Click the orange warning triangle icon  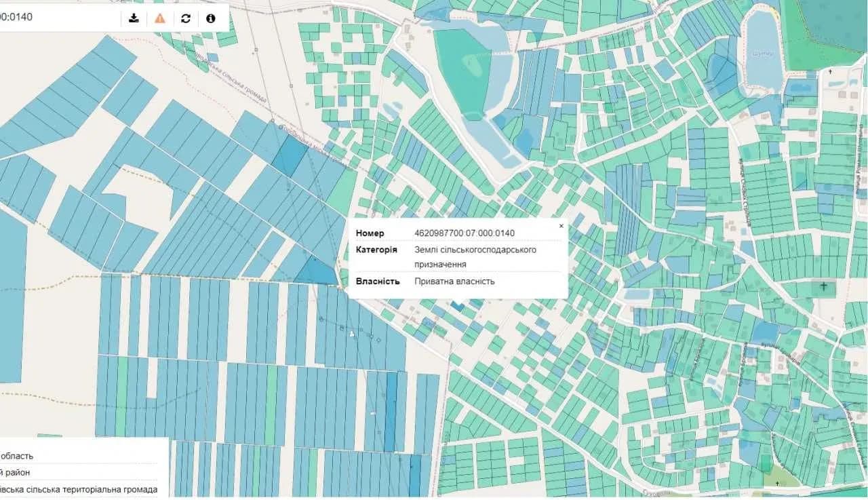[160, 18]
